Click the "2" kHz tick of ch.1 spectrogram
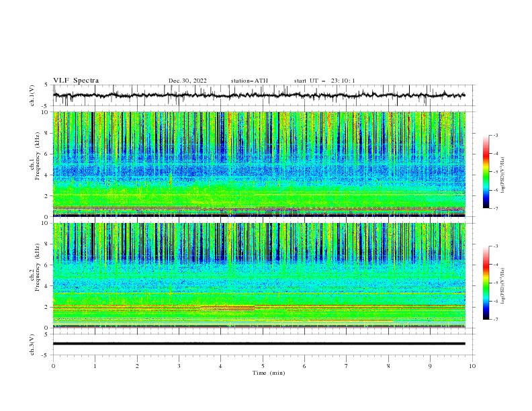 pyautogui.click(x=48, y=196)
